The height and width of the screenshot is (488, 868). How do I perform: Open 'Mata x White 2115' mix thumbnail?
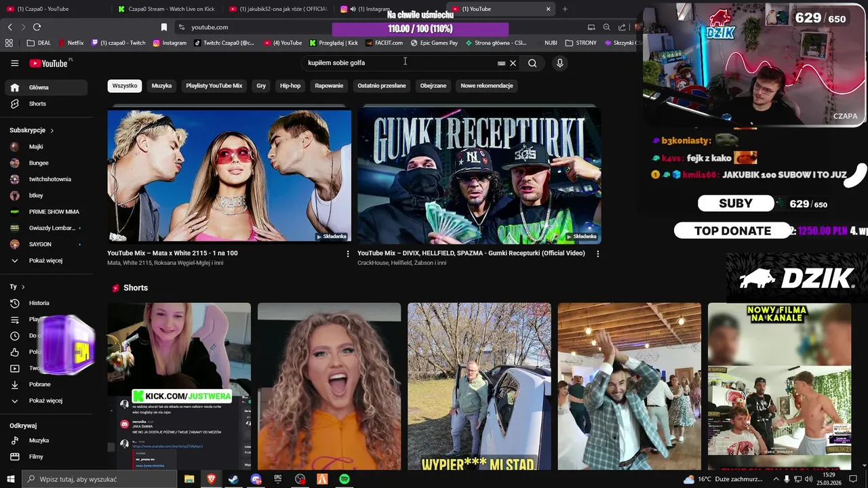click(x=229, y=175)
